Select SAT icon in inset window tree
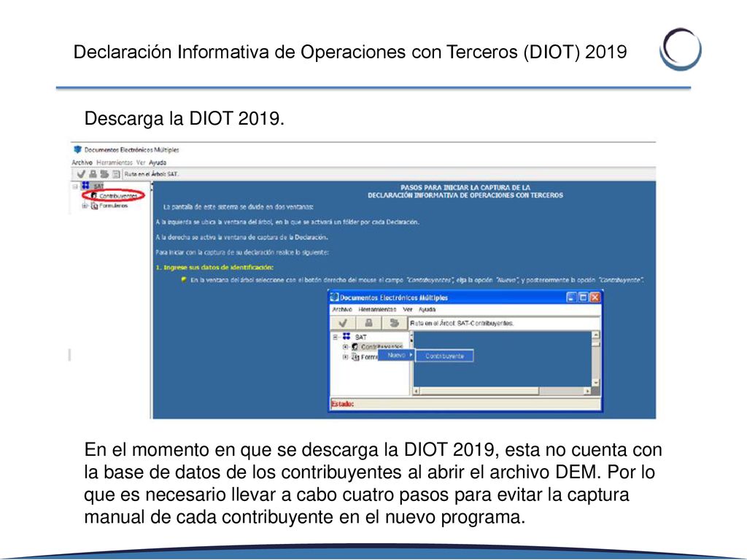Viewport: 747px width, 560px height. [x=347, y=336]
